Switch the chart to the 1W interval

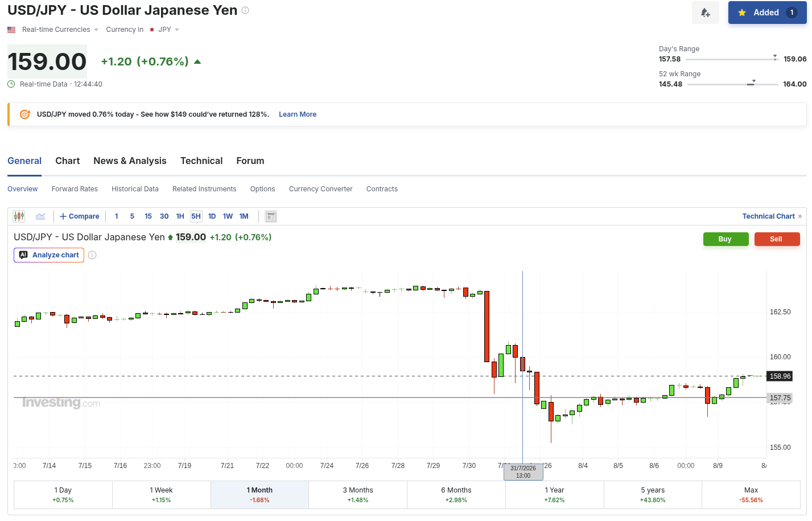[228, 216]
